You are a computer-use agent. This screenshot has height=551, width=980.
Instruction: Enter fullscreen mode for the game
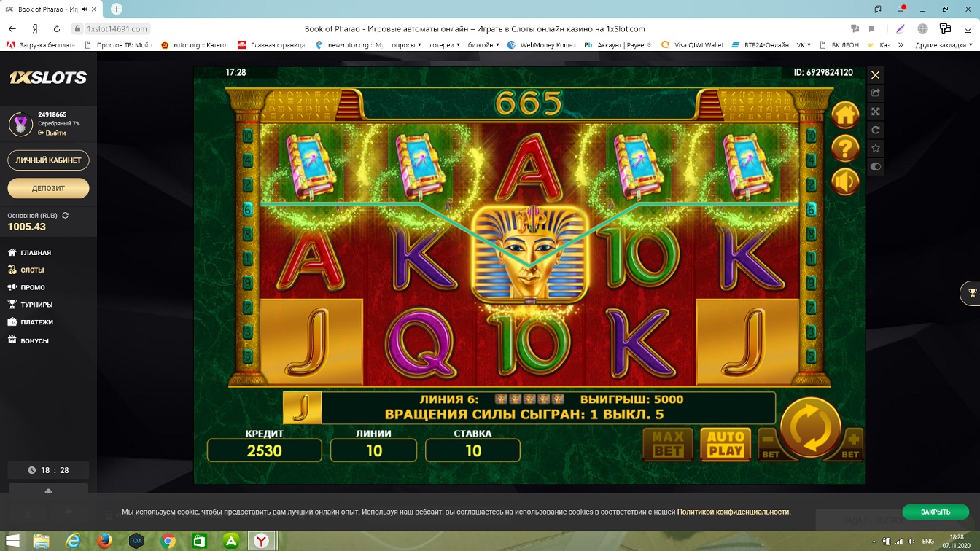coord(876,112)
